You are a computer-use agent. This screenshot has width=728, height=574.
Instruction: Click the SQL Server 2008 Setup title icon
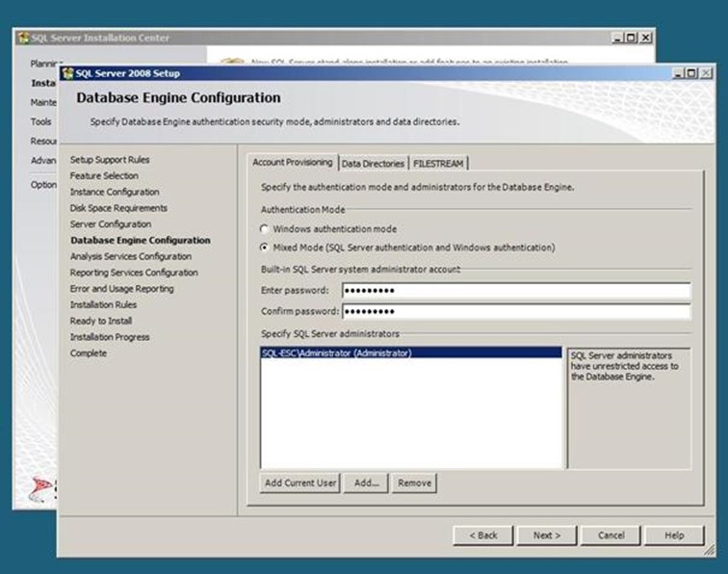[67, 73]
